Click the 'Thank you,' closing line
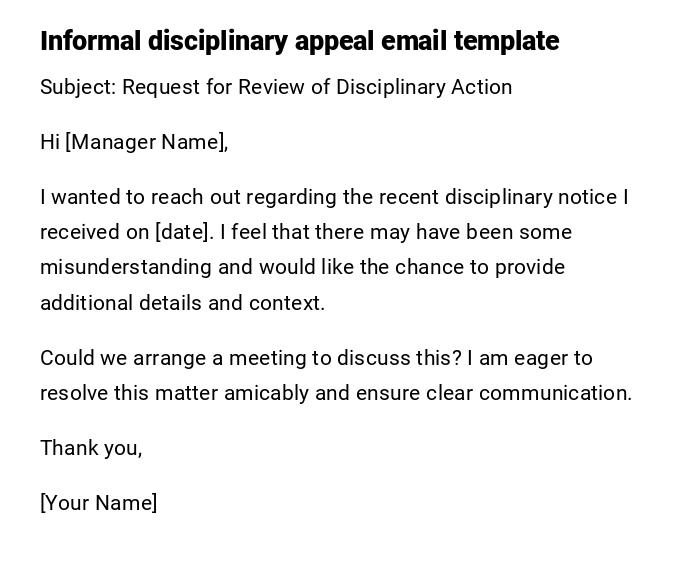Viewport: 700px width, 566px height. 91,448
